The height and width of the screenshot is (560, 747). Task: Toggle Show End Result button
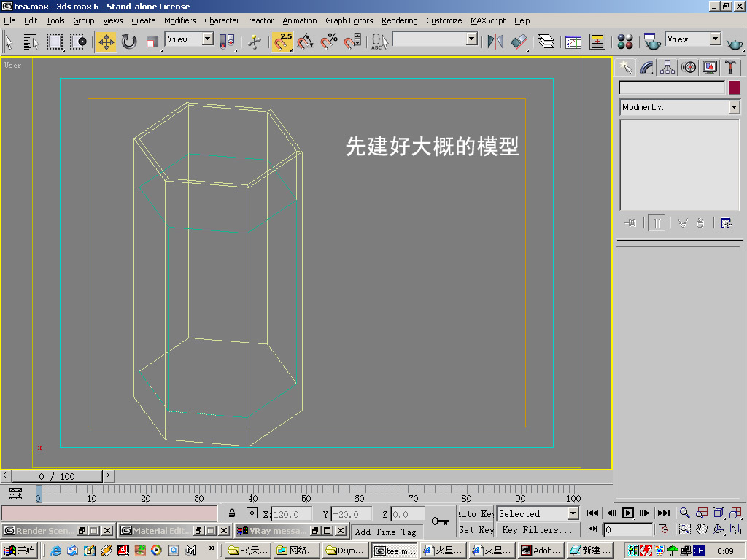tap(657, 223)
